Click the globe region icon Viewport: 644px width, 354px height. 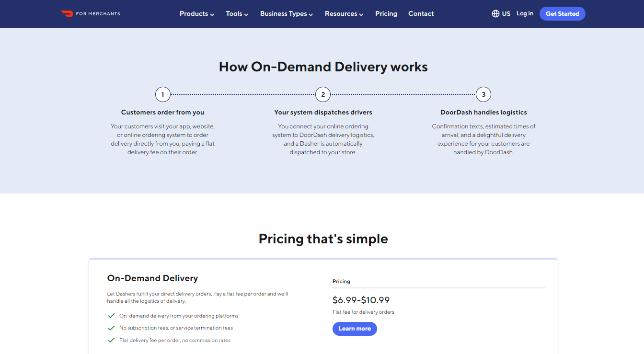pyautogui.click(x=495, y=13)
